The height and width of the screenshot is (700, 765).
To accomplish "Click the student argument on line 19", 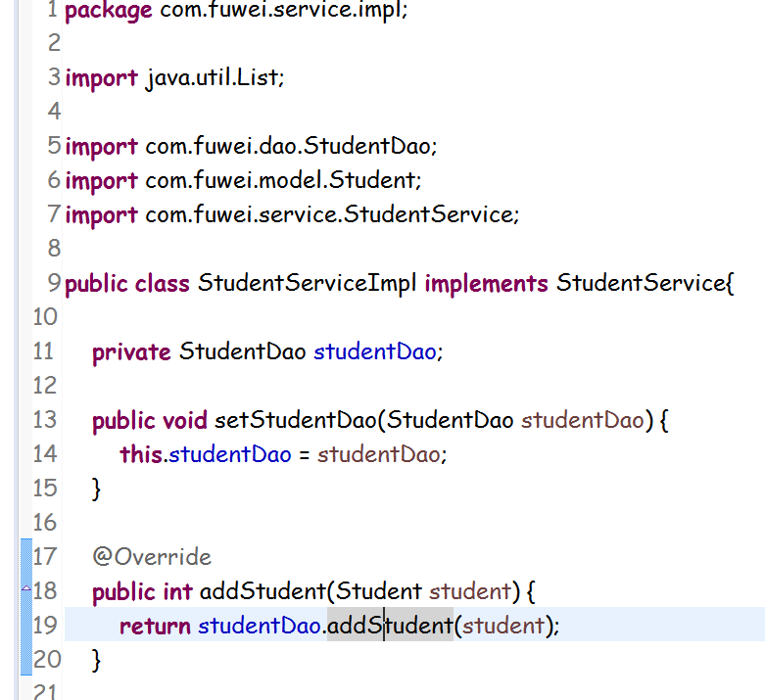I will click(502, 626).
